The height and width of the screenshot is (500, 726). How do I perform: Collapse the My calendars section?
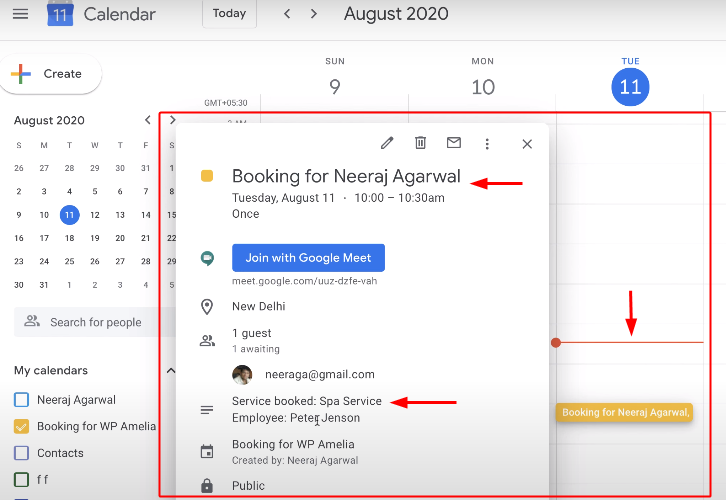[x=170, y=370]
